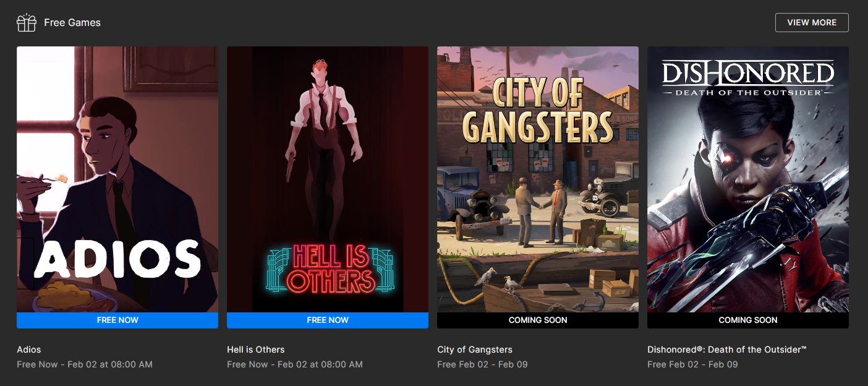The image size is (868, 386).
Task: Open the Dishonored Death of the Outsider cover
Action: [748, 179]
